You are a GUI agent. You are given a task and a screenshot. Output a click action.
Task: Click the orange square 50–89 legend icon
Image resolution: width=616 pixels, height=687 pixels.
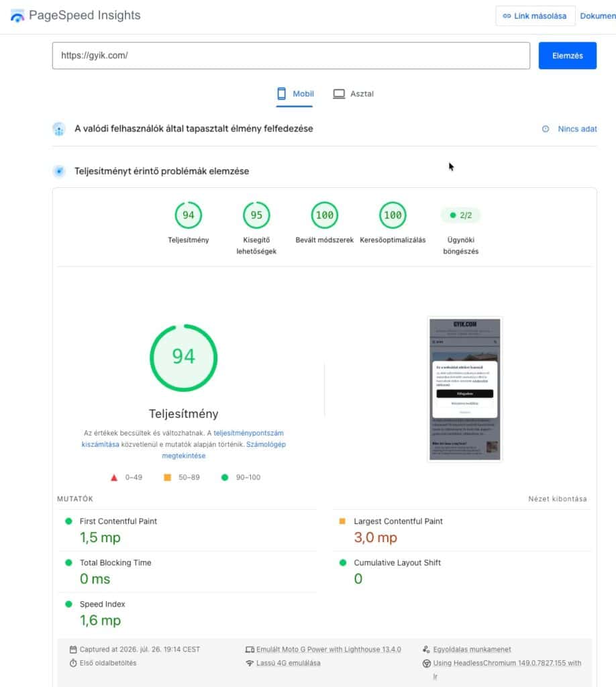pyautogui.click(x=167, y=477)
